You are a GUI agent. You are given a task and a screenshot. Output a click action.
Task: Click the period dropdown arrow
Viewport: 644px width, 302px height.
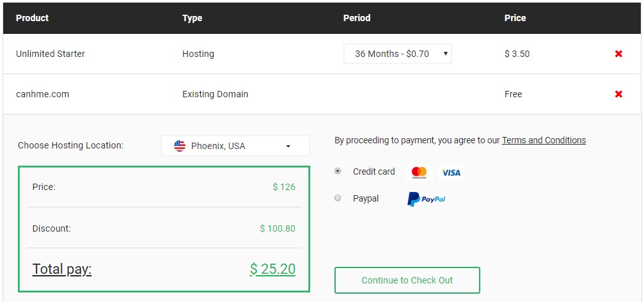[445, 54]
